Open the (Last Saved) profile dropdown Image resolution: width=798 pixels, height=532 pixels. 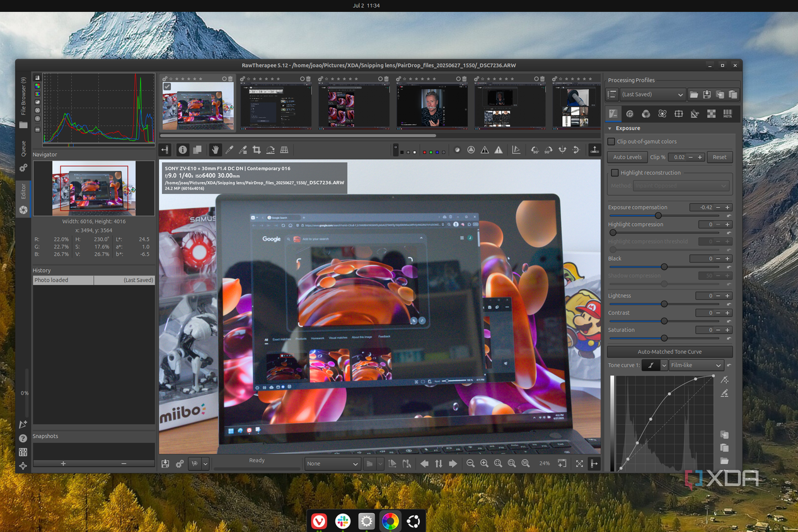tap(652, 95)
